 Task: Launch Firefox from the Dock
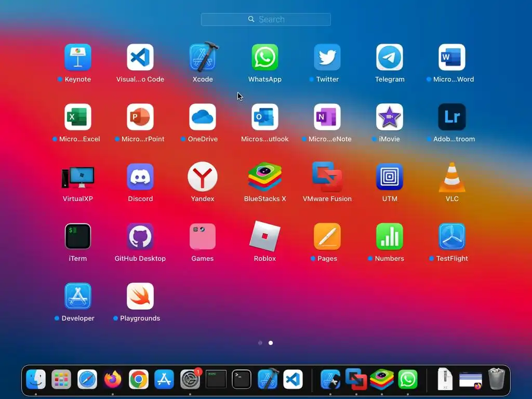pyautogui.click(x=113, y=379)
